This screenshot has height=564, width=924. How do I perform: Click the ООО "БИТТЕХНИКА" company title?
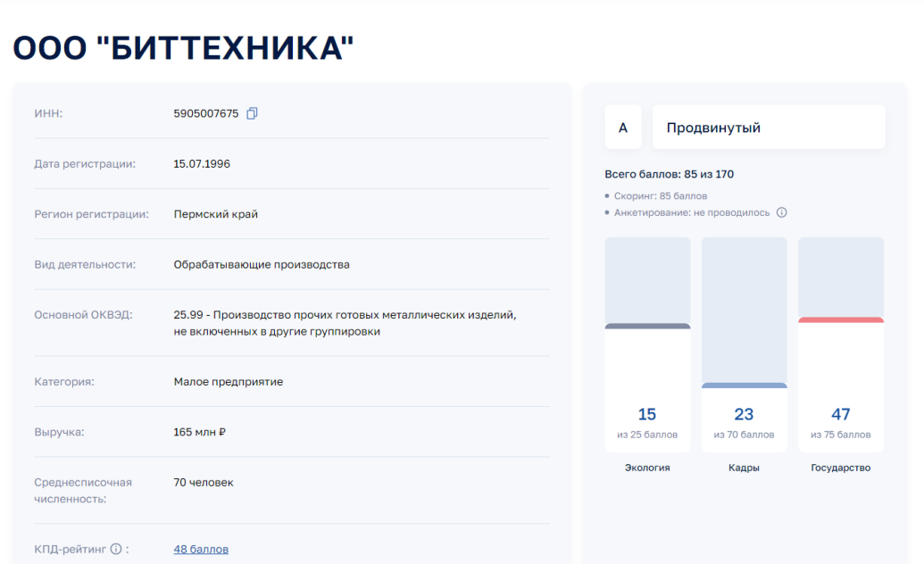[x=183, y=47]
